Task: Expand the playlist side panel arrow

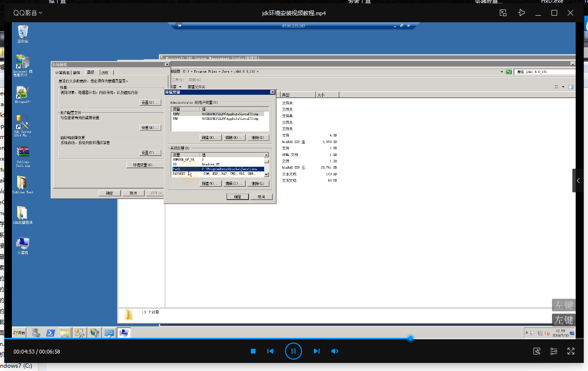Action: coord(578,181)
